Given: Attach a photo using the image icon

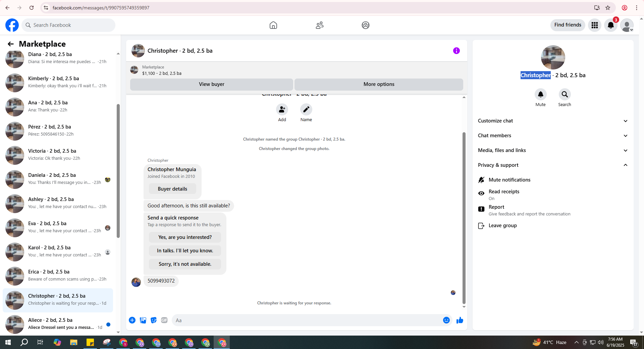Looking at the screenshot, I should [x=143, y=320].
